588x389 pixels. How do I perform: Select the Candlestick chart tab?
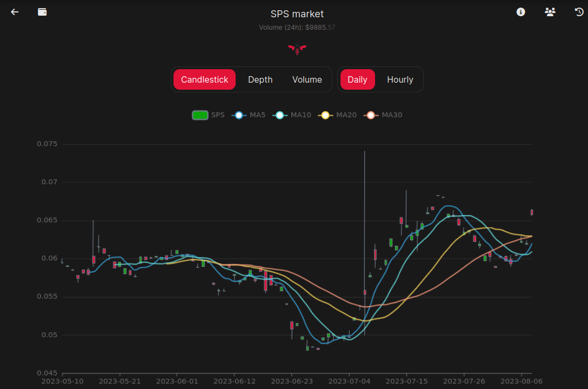204,79
